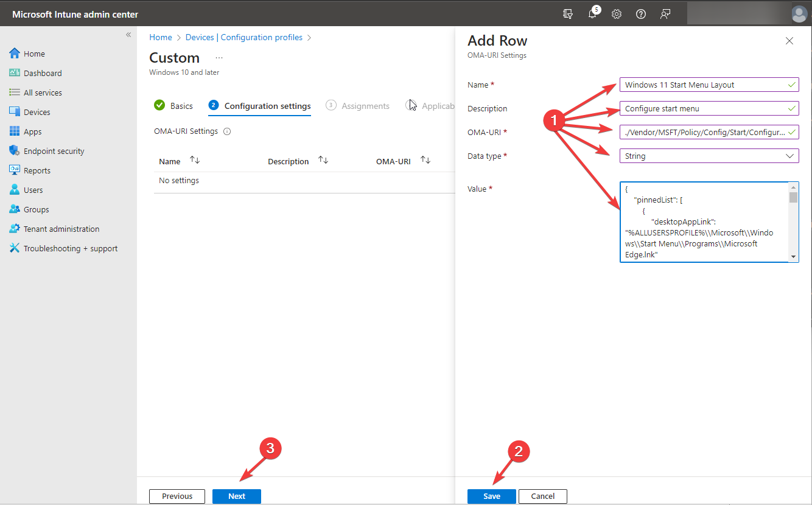Click the OMA-URI input field

[x=709, y=132]
